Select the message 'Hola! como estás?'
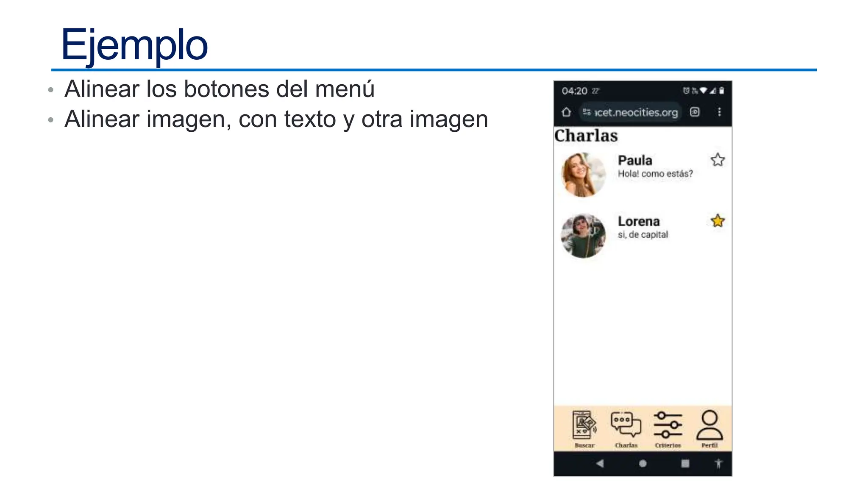 (x=655, y=174)
